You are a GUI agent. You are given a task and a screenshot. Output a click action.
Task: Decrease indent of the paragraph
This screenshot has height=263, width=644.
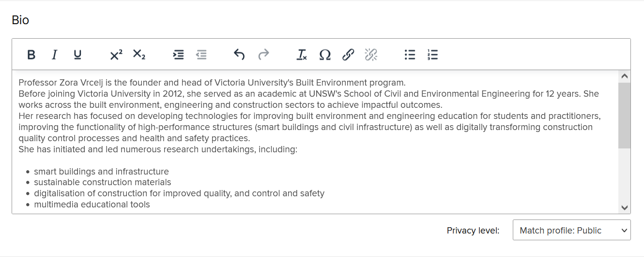pyautogui.click(x=201, y=55)
